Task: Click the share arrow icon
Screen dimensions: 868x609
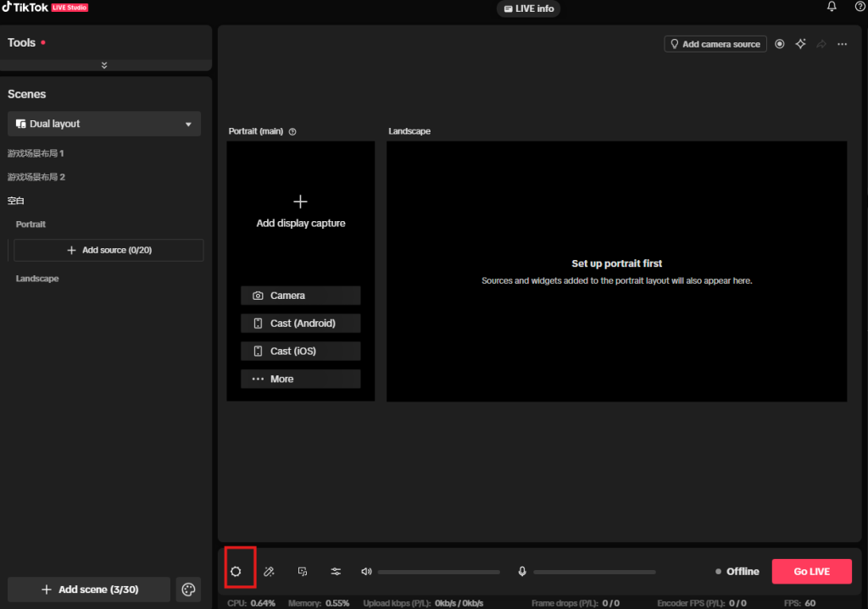Action: pyautogui.click(x=821, y=44)
